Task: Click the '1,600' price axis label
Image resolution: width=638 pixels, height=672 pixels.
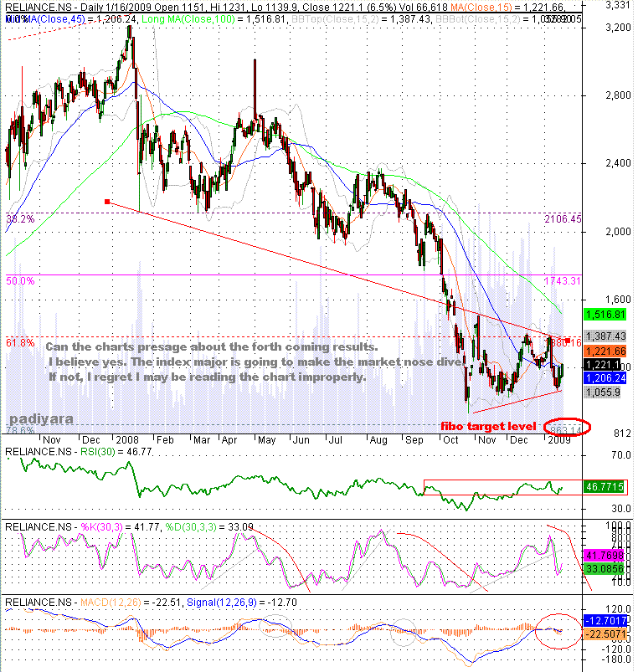Action: pyautogui.click(x=618, y=299)
